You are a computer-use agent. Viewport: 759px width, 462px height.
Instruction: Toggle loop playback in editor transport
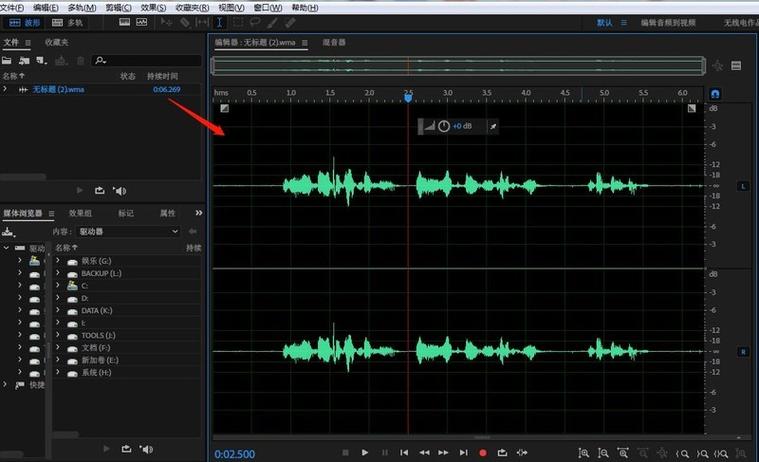pos(502,453)
